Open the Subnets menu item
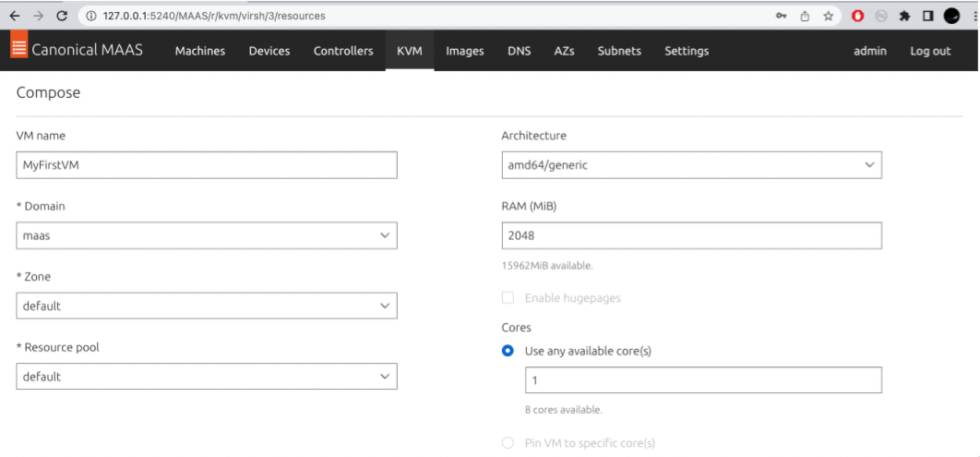 [x=619, y=51]
